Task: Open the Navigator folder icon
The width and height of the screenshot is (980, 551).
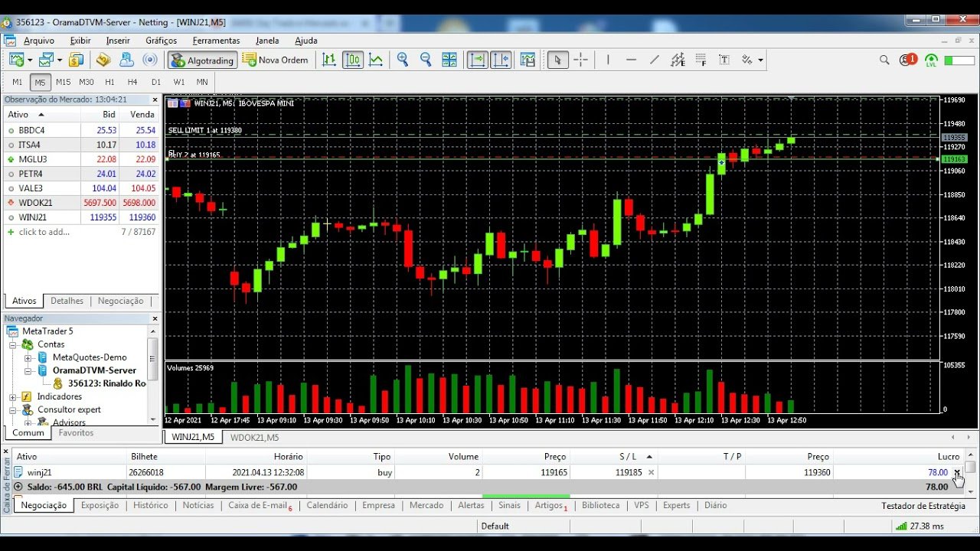Action: point(103,60)
